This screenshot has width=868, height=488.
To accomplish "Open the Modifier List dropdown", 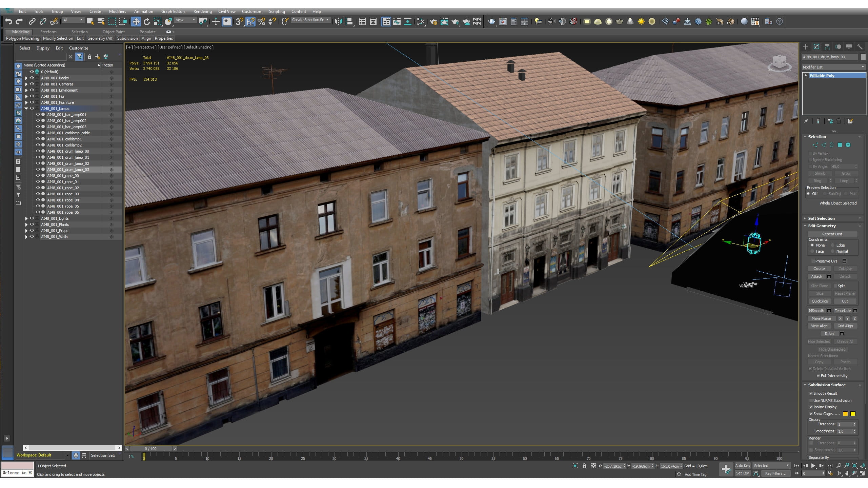I will tap(833, 67).
